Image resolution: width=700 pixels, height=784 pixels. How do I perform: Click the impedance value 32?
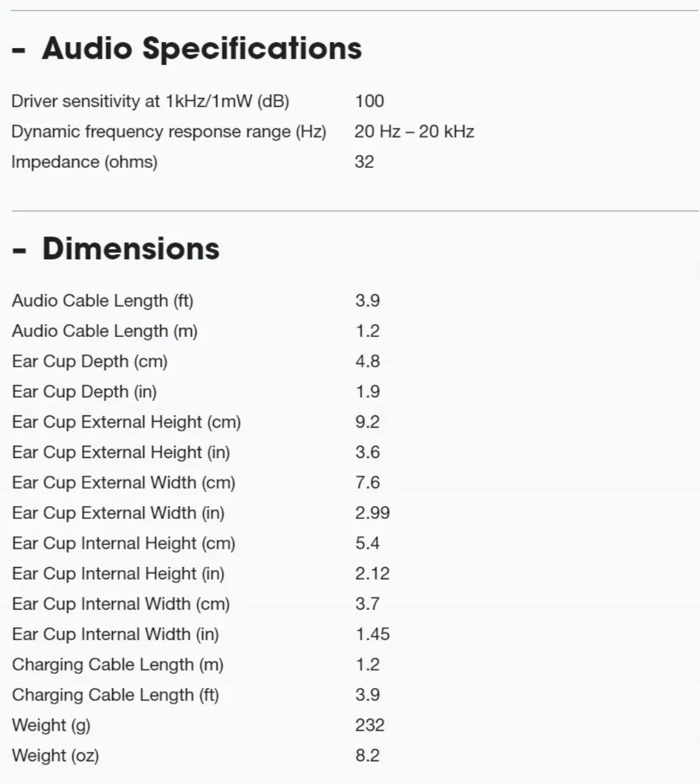tap(364, 162)
